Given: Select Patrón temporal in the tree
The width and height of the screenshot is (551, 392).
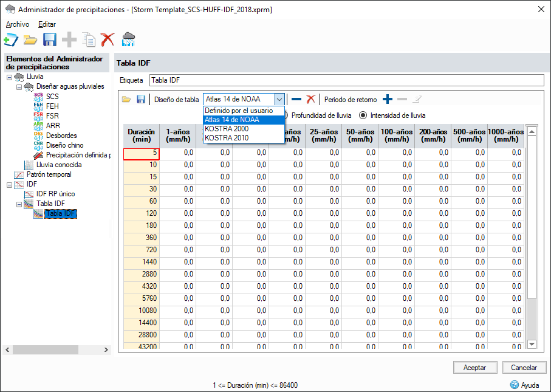Looking at the screenshot, I should (49, 174).
